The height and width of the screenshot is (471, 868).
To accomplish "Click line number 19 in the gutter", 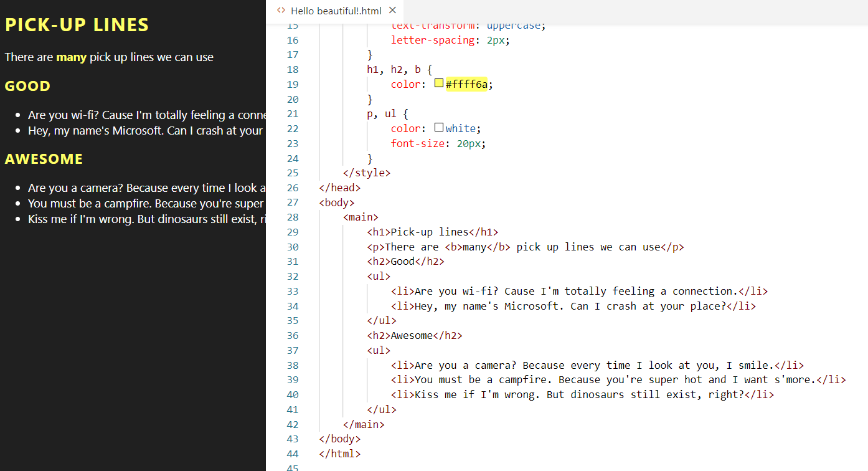I will click(x=292, y=85).
